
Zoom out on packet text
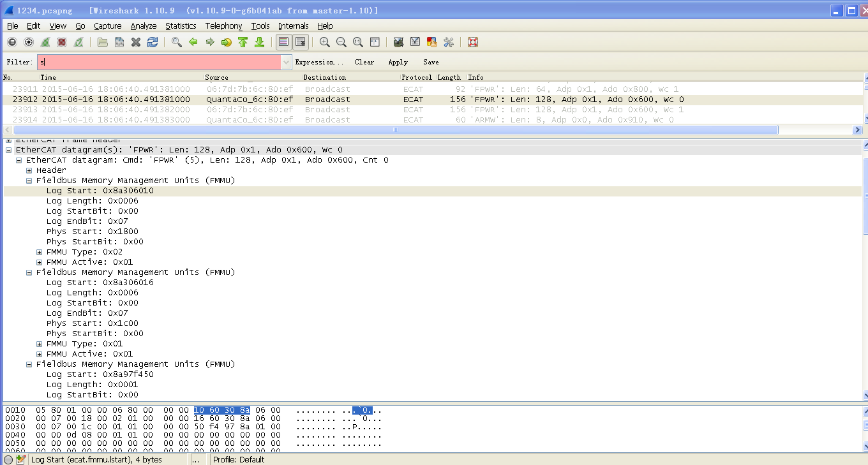(x=341, y=42)
